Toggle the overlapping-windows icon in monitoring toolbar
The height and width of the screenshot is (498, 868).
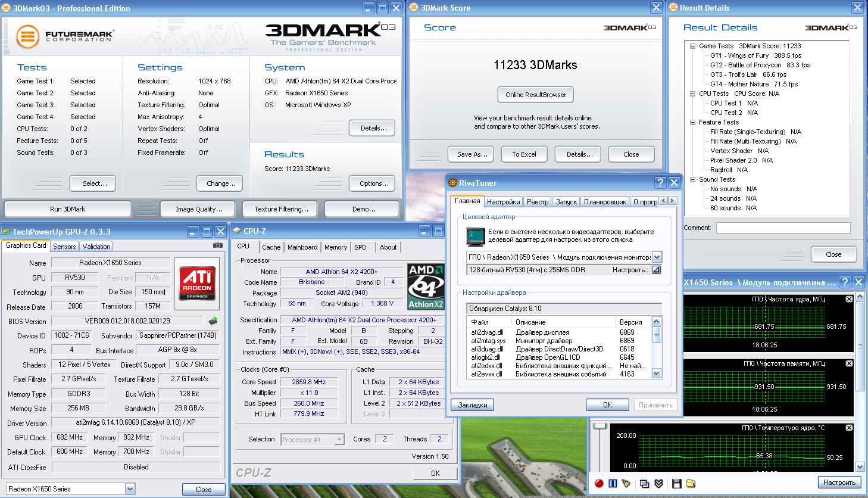coord(644,483)
